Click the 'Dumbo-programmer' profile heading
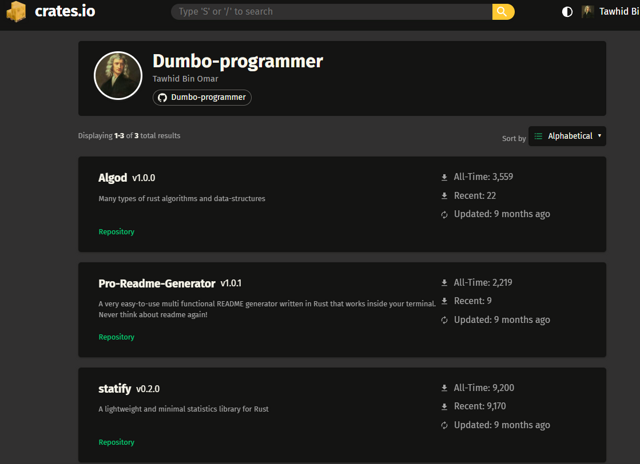This screenshot has width=640, height=464. 238,62
